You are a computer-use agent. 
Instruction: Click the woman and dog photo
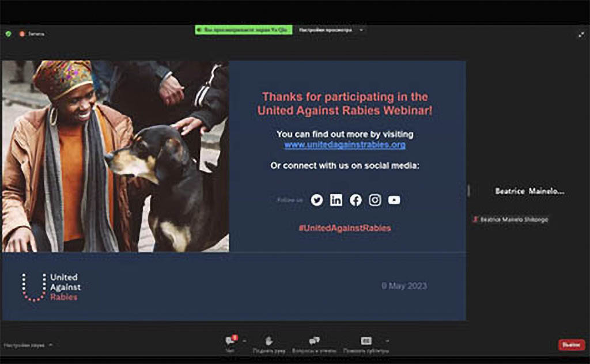point(115,156)
